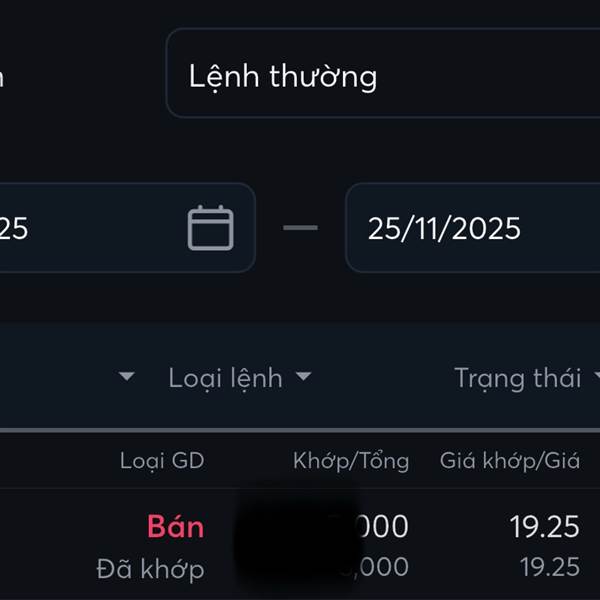This screenshot has height=600, width=600.
Task: Click the bold matched price 19.25
Action: pos(544,526)
